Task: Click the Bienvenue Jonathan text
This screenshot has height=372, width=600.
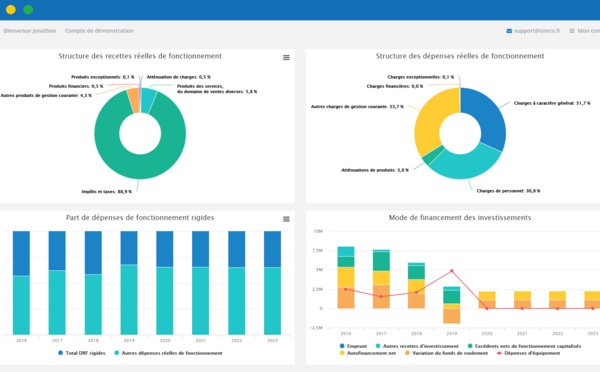Action: click(x=30, y=31)
